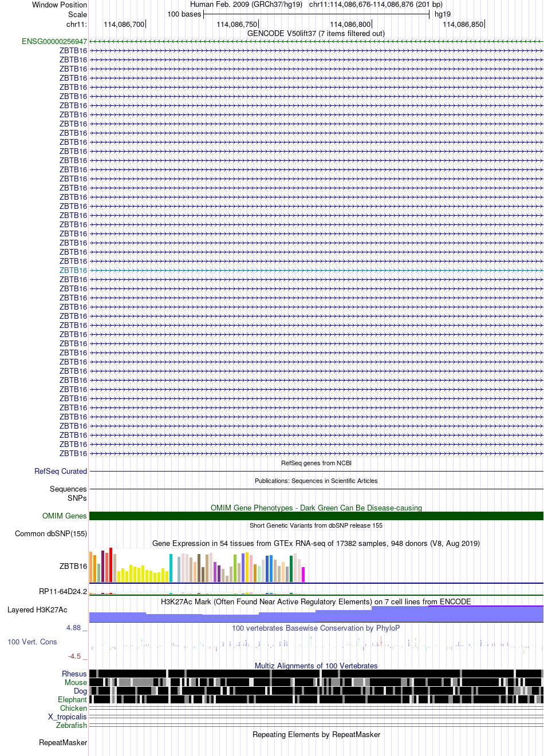This screenshot has width=544, height=756.
Task: Click the cyan bar in GTEx expression chart
Action: pos(171,568)
